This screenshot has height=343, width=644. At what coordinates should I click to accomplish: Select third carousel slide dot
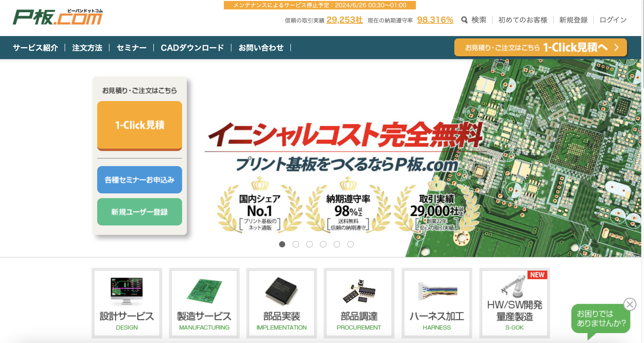click(309, 244)
